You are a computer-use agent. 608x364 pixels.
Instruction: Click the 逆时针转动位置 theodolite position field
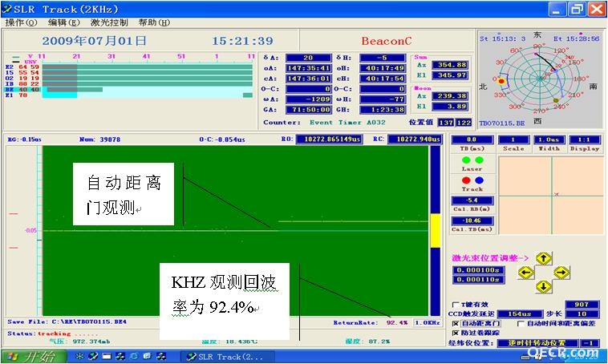click(537, 343)
